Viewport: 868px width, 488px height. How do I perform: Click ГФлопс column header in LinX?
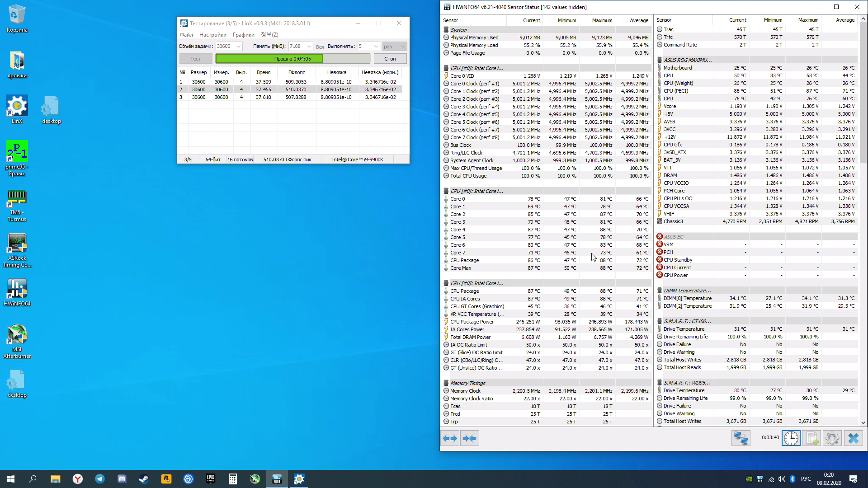pyautogui.click(x=297, y=72)
